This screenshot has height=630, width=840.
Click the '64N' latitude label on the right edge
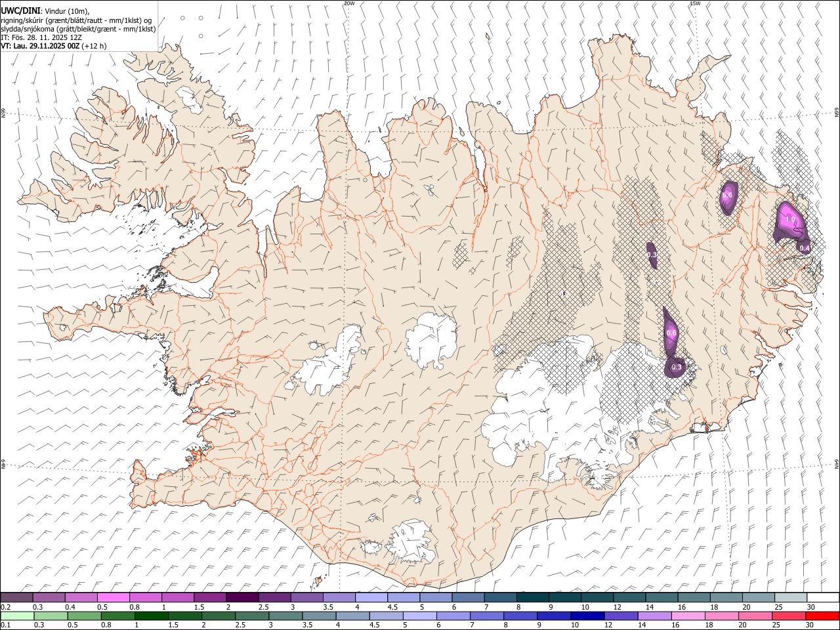(x=836, y=464)
